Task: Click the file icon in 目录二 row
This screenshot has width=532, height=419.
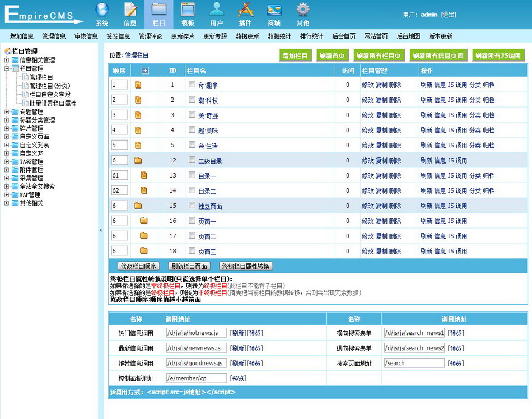Action: 144,190
